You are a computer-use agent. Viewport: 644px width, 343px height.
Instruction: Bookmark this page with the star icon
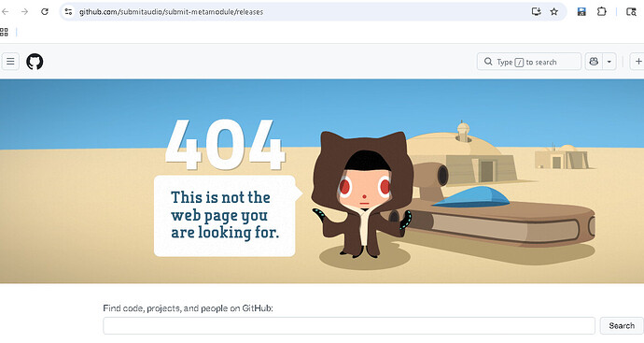[x=554, y=11]
